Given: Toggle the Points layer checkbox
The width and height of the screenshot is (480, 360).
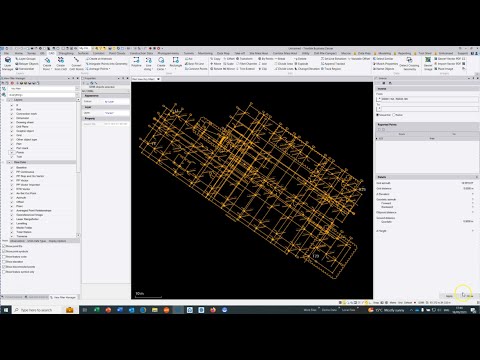Looking at the screenshot, I should pos(12,152).
